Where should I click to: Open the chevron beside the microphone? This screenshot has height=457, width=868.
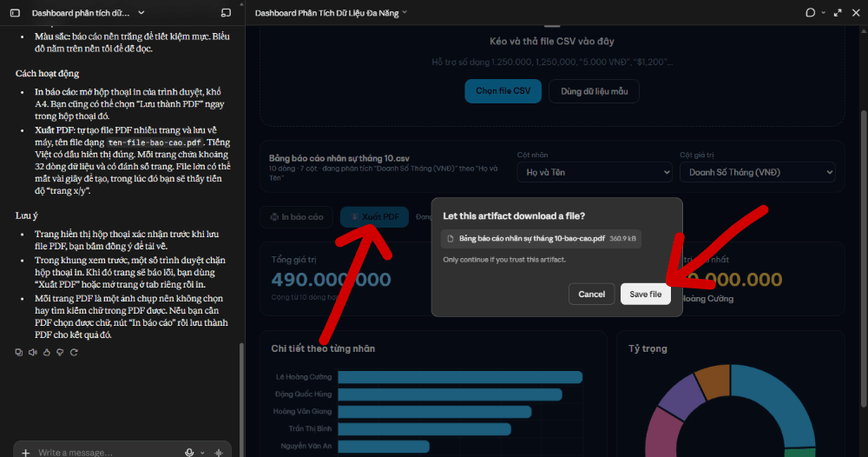(202, 453)
